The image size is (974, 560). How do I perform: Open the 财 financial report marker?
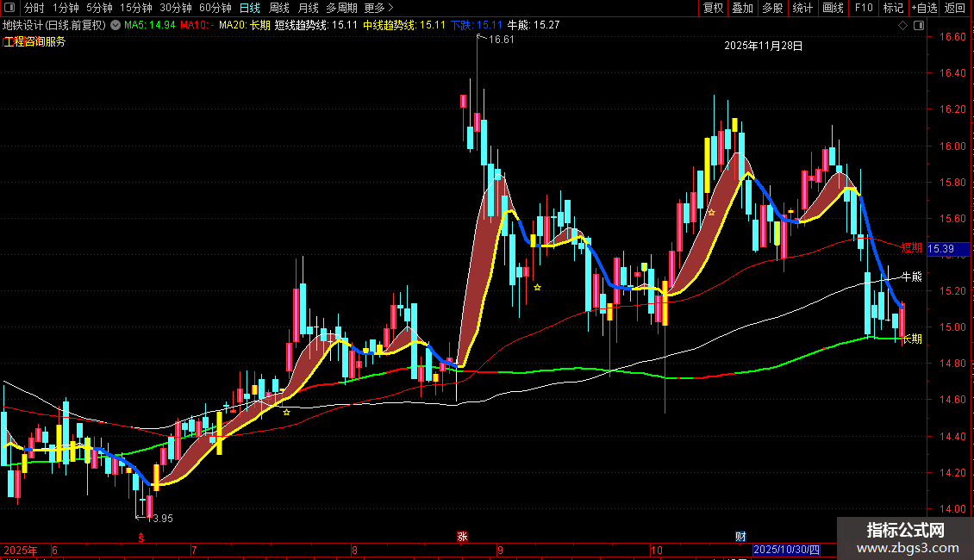click(740, 537)
